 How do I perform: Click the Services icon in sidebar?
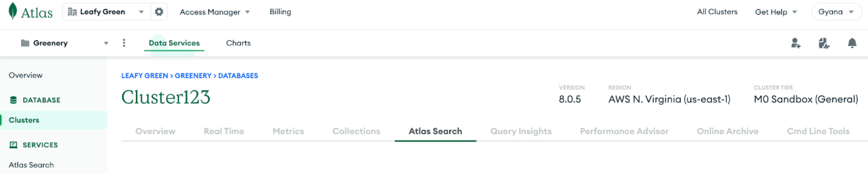tap(13, 145)
